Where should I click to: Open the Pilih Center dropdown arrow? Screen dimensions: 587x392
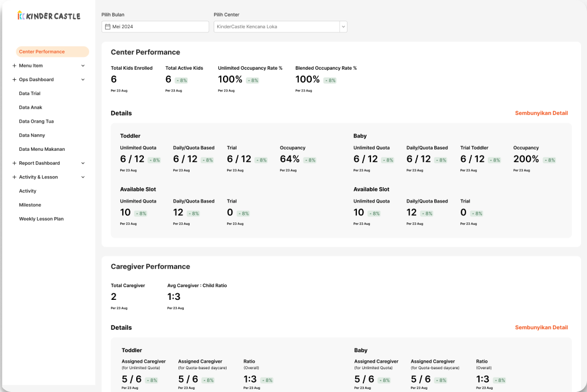pos(343,26)
